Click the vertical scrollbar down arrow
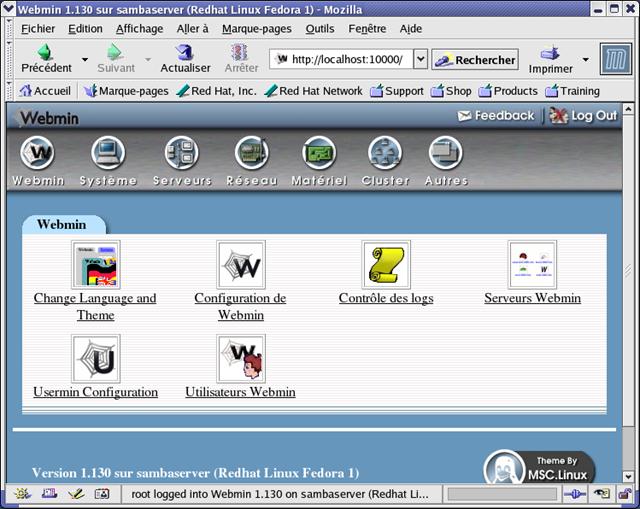Image resolution: width=640 pixels, height=509 pixels. click(x=629, y=476)
